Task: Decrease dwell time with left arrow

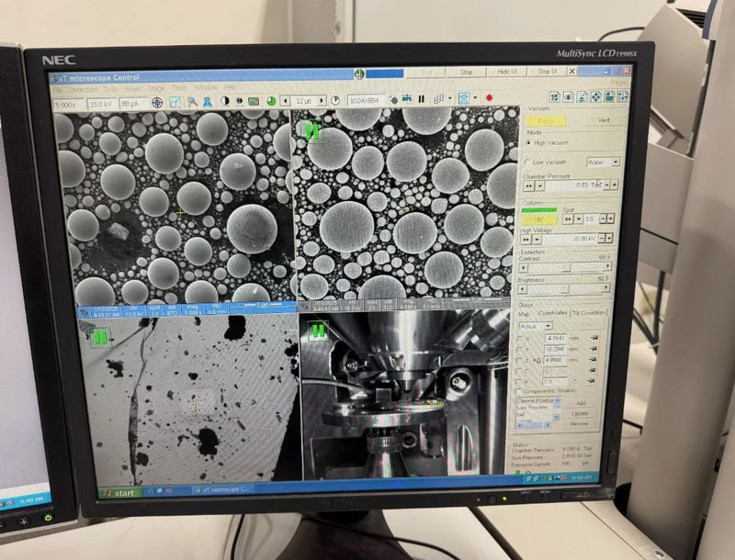Action: [x=286, y=101]
